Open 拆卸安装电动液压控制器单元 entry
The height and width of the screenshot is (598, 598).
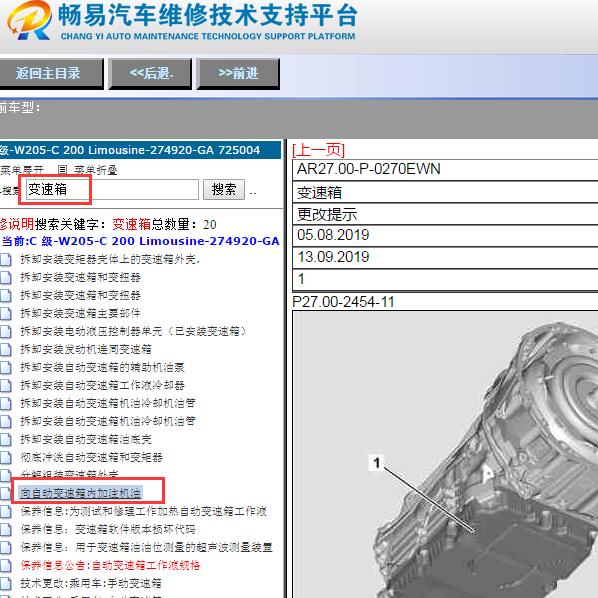pos(133,331)
